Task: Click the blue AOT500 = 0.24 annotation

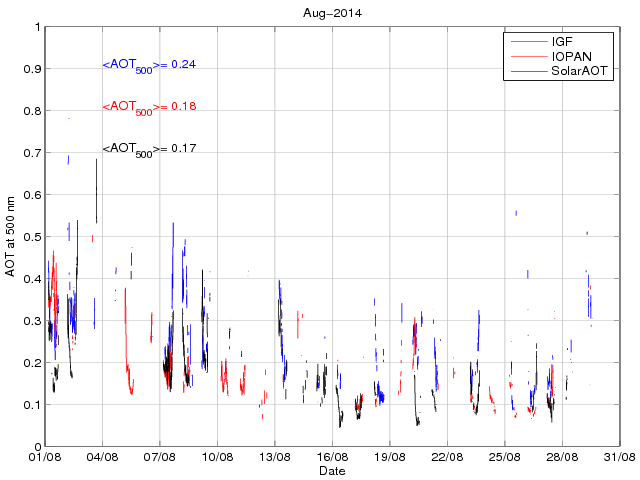Action: point(149,65)
